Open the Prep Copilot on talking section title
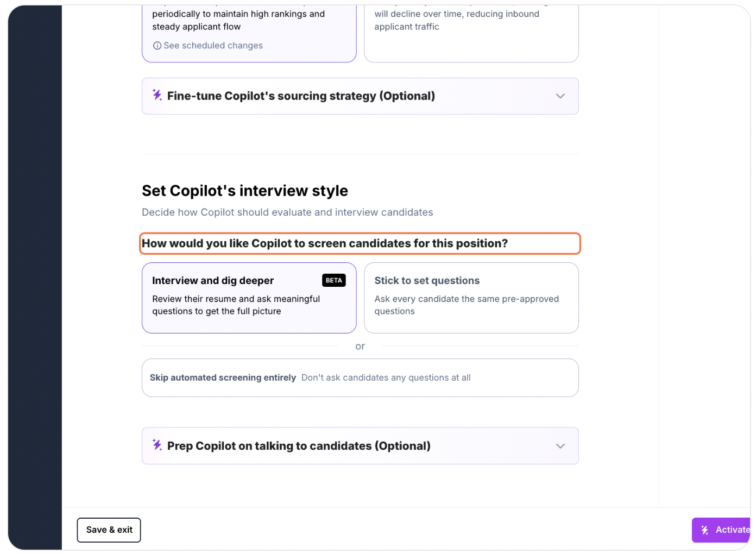756x554 pixels. 299,446
